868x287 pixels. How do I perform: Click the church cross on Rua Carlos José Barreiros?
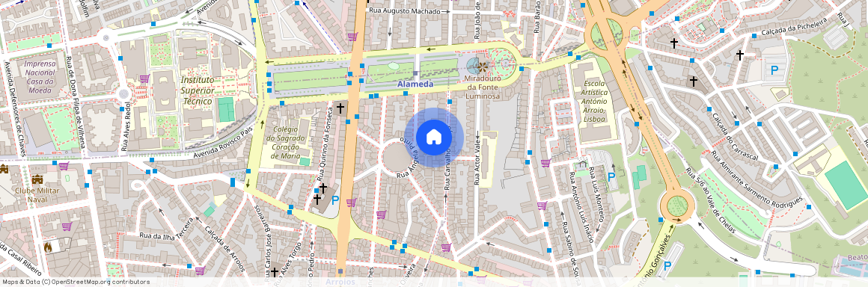[x=274, y=272]
